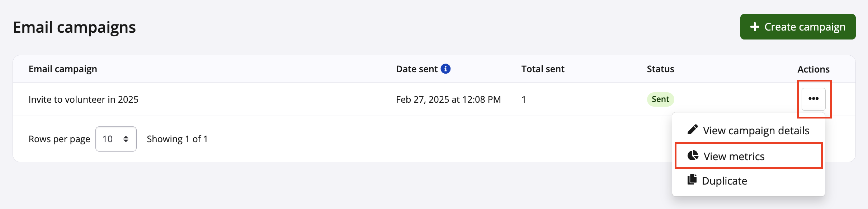
Task: Open the Invite to volunteer in 2025 campaign
Action: pos(83,99)
